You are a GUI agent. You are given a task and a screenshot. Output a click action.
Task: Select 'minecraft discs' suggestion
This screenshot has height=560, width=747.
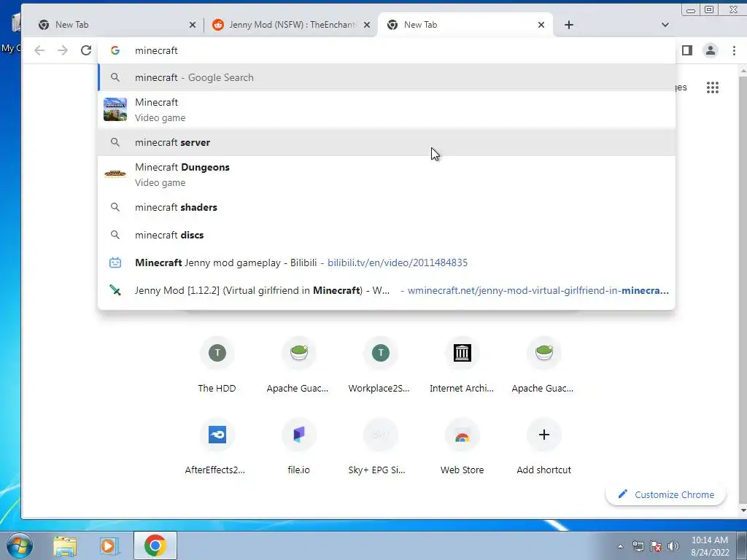pyautogui.click(x=387, y=235)
